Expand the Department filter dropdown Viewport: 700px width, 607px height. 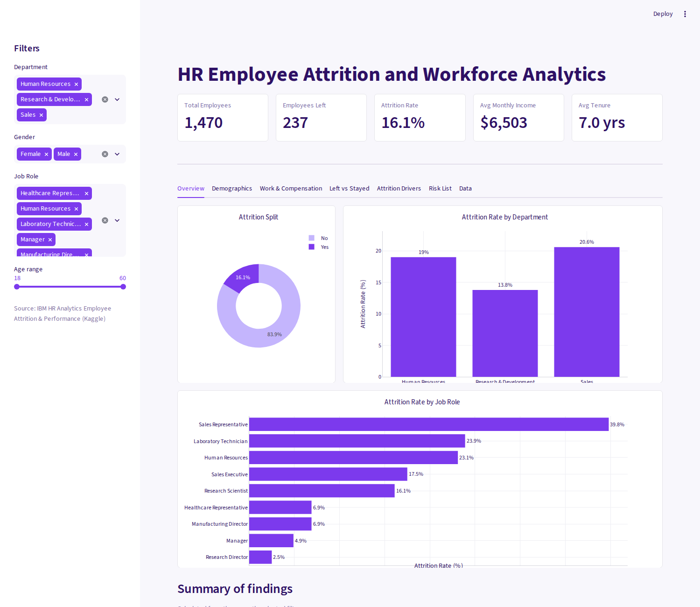pos(117,99)
